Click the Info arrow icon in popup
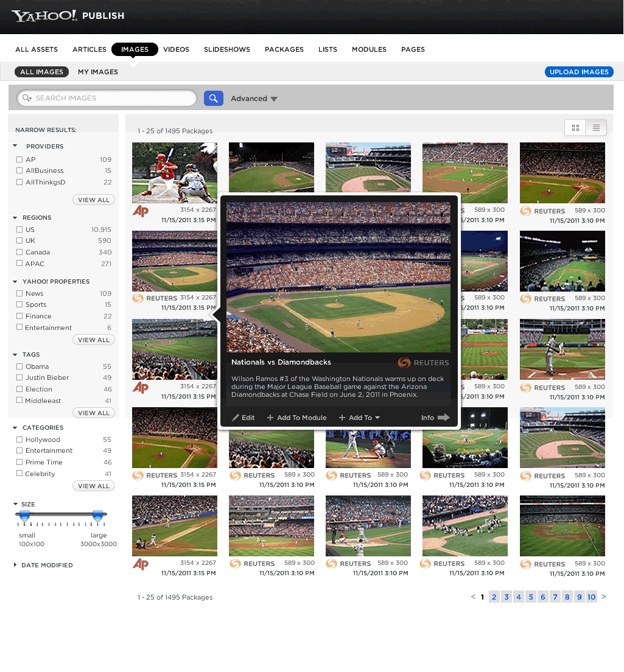Screen dimensions: 624x672 444,418
